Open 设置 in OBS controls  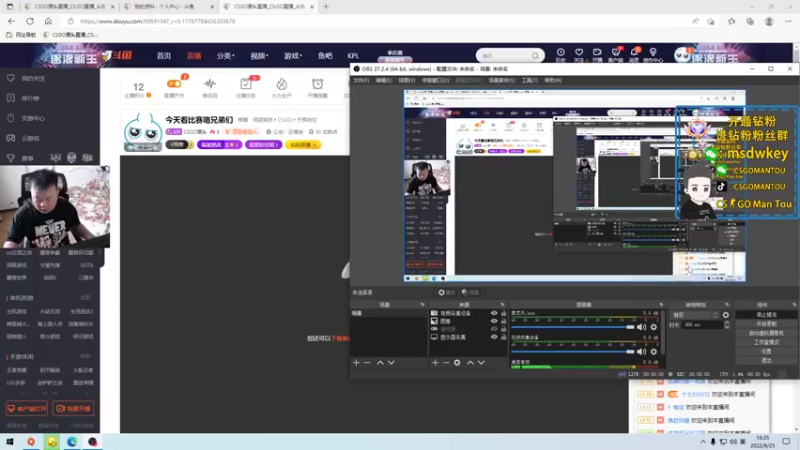pos(766,352)
